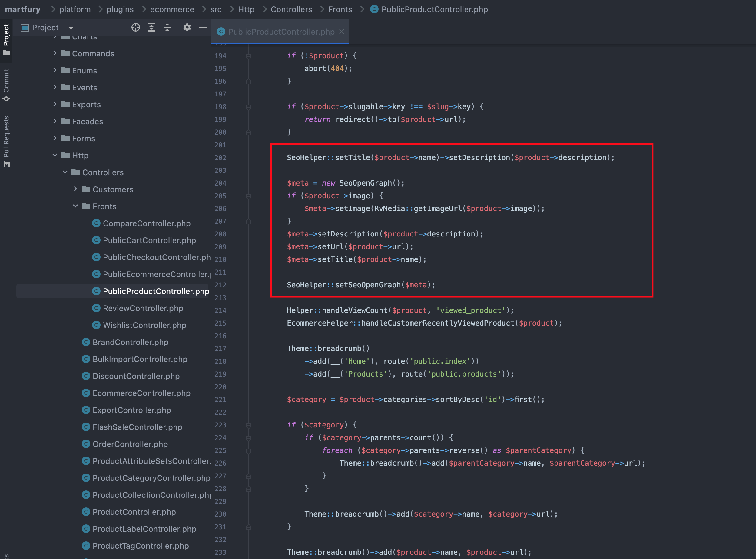Click plugins in the breadcrumb path
Screen dimensions: 756x559
pyautogui.click(x=120, y=9)
